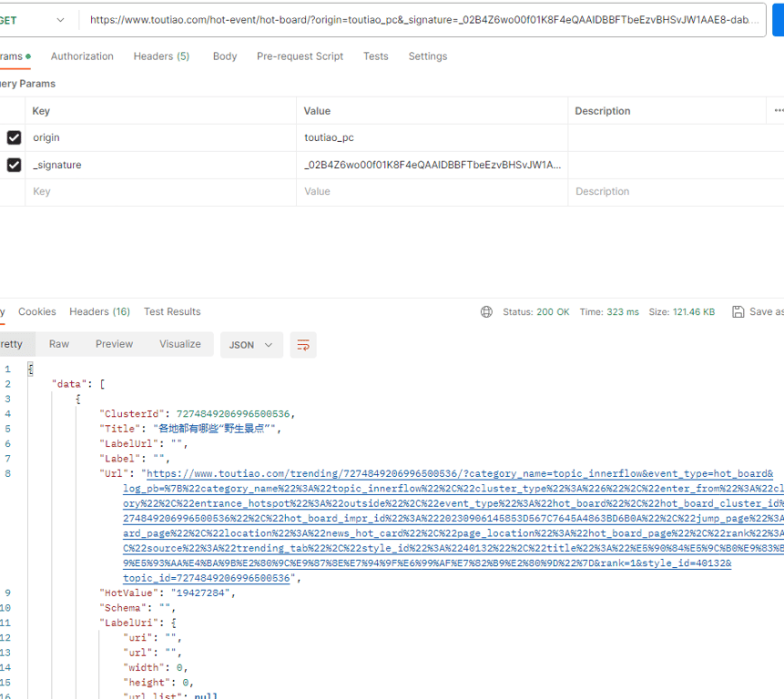Image resolution: width=784 pixels, height=699 pixels.
Task: Click the Size 121.46 KB text
Action: coord(681,312)
